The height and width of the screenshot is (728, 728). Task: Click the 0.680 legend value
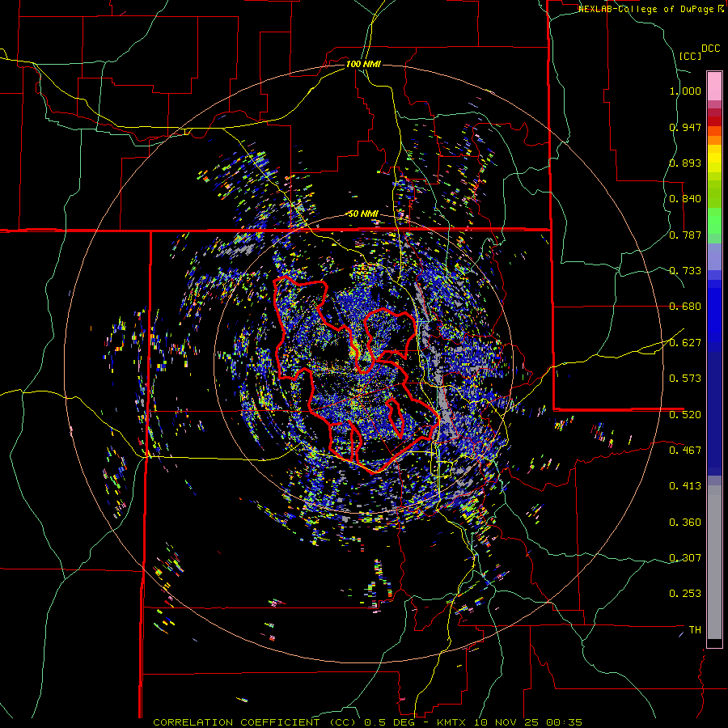coord(685,307)
